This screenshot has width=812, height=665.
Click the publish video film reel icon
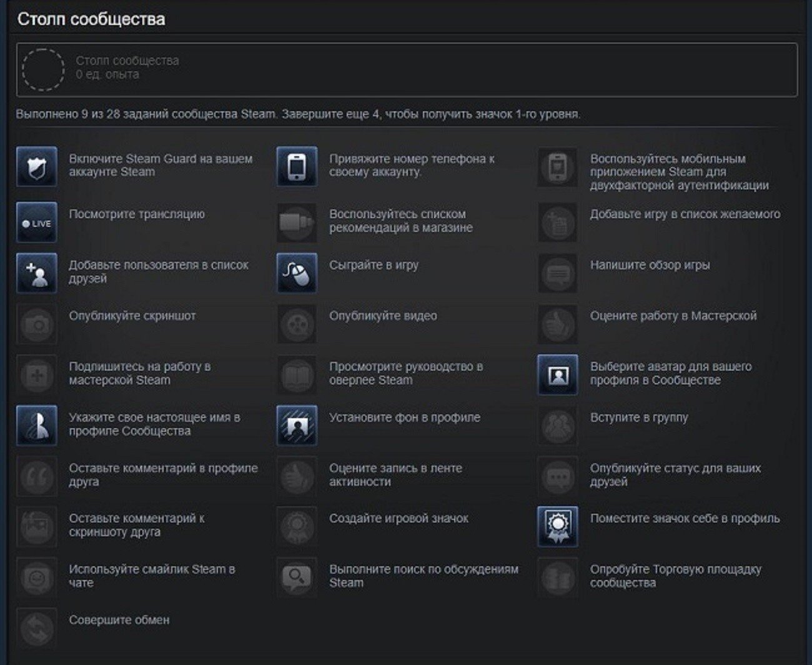(297, 324)
